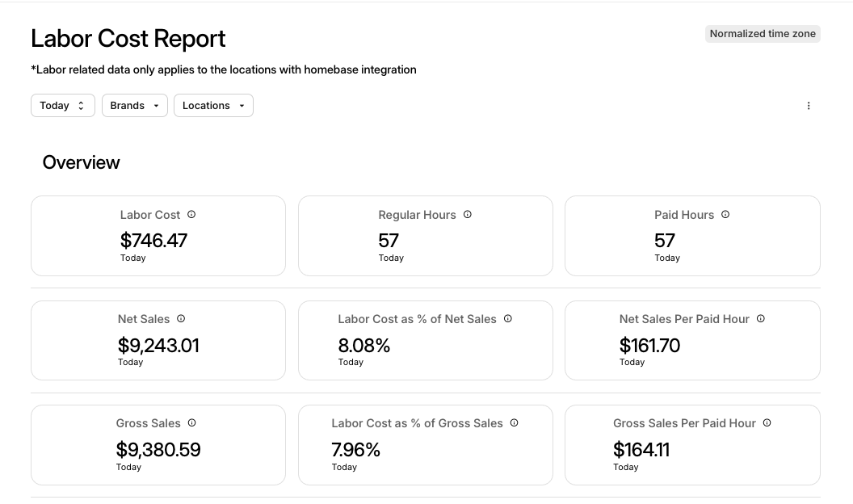This screenshot has width=853, height=504.
Task: Click the Labor Cost as % of Net Sales label
Action: pyautogui.click(x=418, y=319)
